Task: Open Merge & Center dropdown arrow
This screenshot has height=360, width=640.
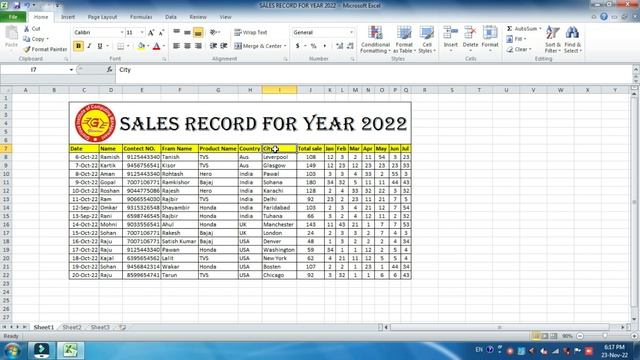Action: (x=285, y=46)
